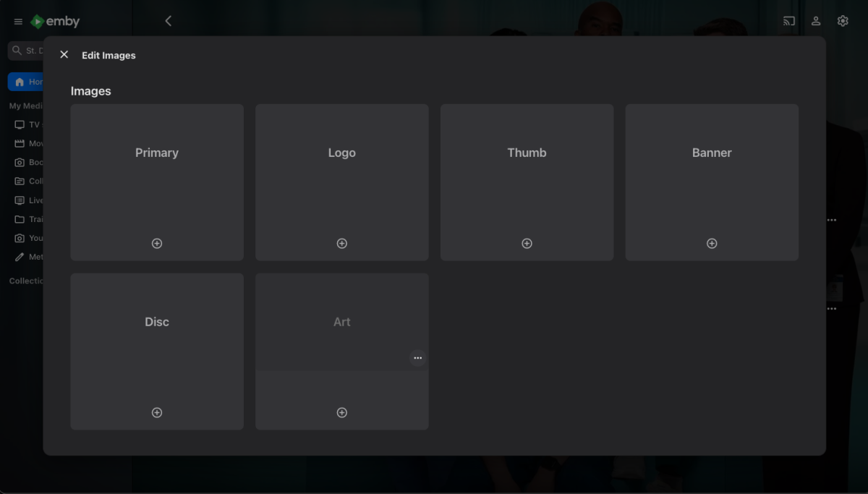Click the camera icon beside You

coord(20,238)
